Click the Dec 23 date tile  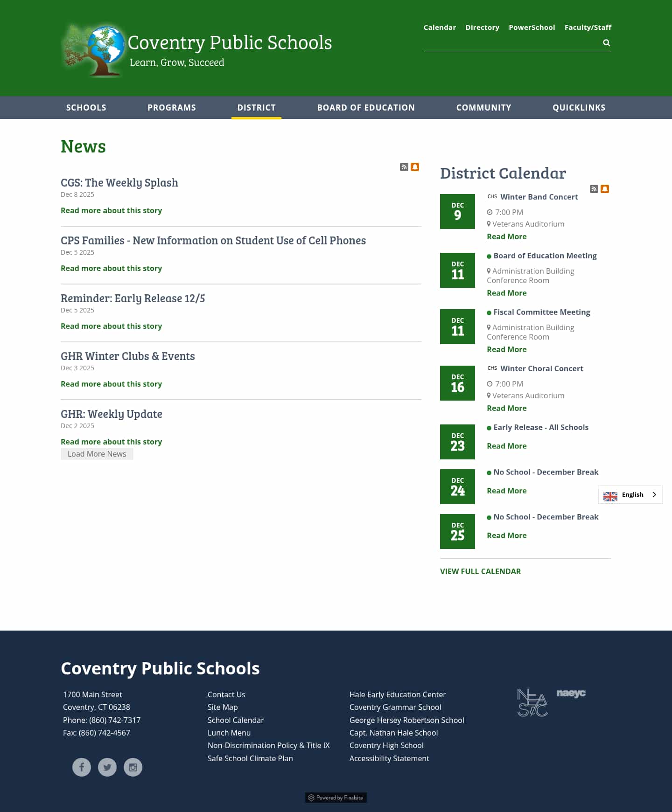(x=457, y=442)
